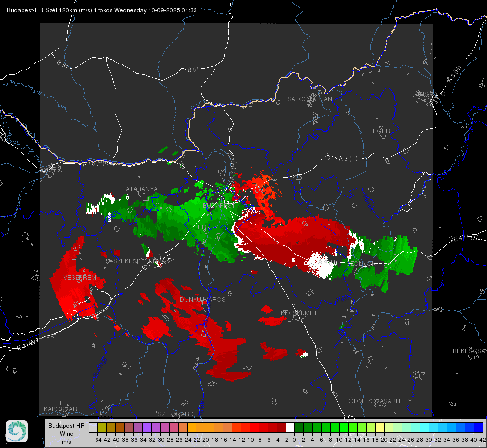This screenshot has width=487, height=448.
Task: Click the bright green swatch above 10
Action: click(x=344, y=427)
